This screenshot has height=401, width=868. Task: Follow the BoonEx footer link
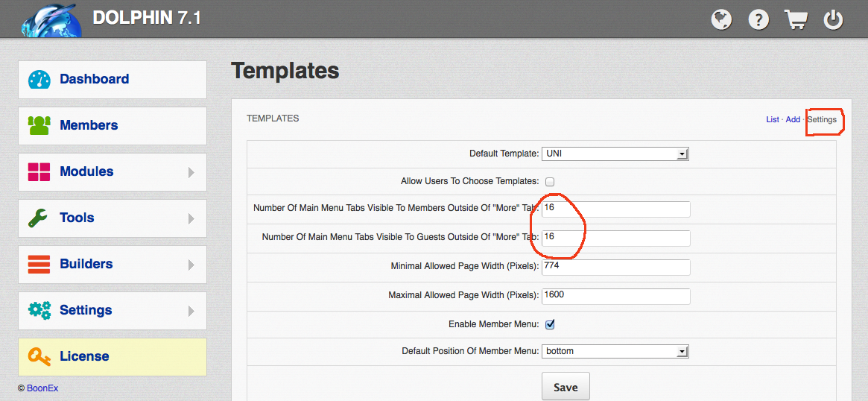pos(42,388)
